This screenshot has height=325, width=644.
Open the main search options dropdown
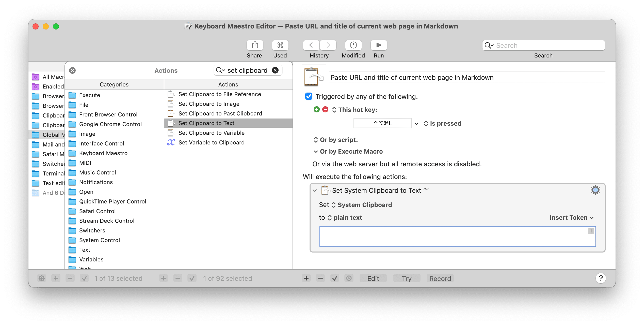(489, 45)
